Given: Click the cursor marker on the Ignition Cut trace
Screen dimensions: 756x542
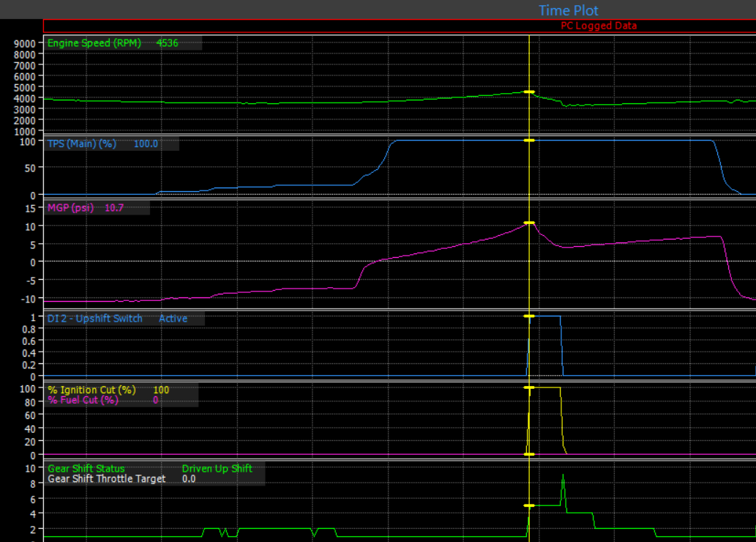Looking at the screenshot, I should click(529, 388).
